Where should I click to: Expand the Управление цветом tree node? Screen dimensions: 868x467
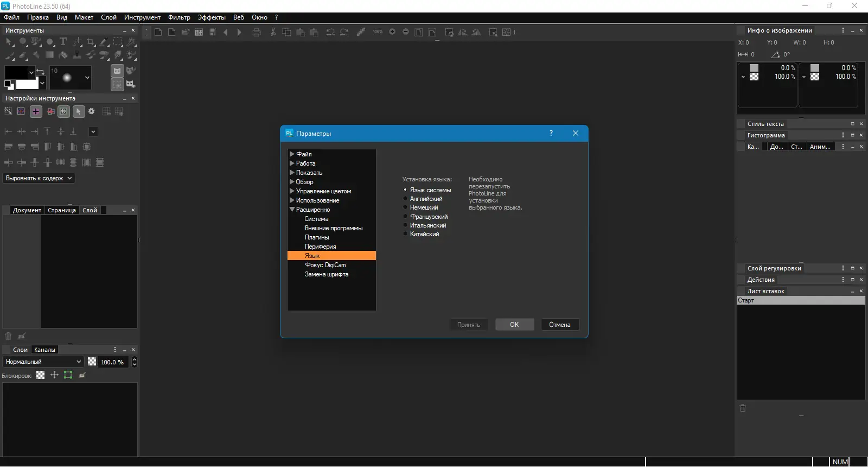click(x=292, y=191)
